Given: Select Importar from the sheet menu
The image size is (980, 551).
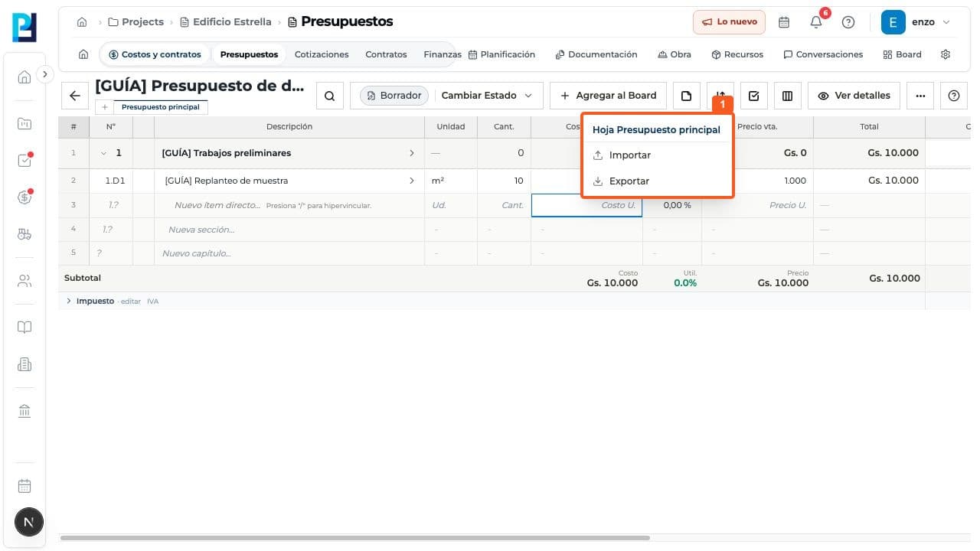Looking at the screenshot, I should [x=657, y=155].
